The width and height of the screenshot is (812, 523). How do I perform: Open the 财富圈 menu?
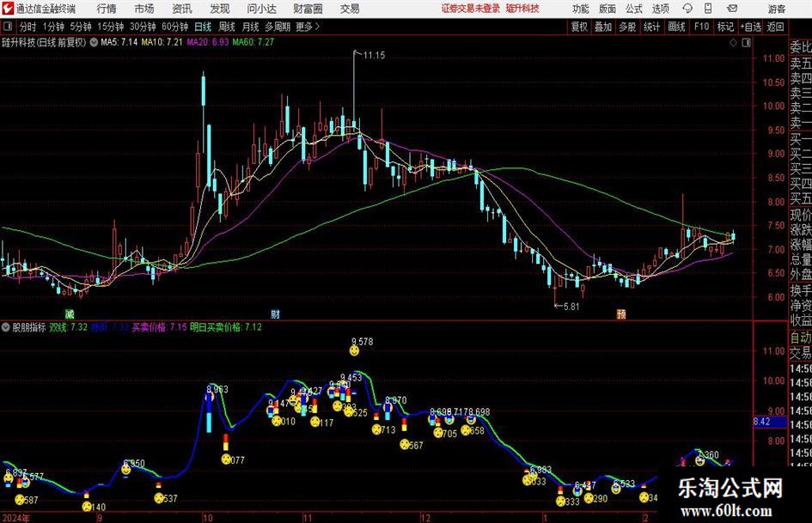coord(308,9)
